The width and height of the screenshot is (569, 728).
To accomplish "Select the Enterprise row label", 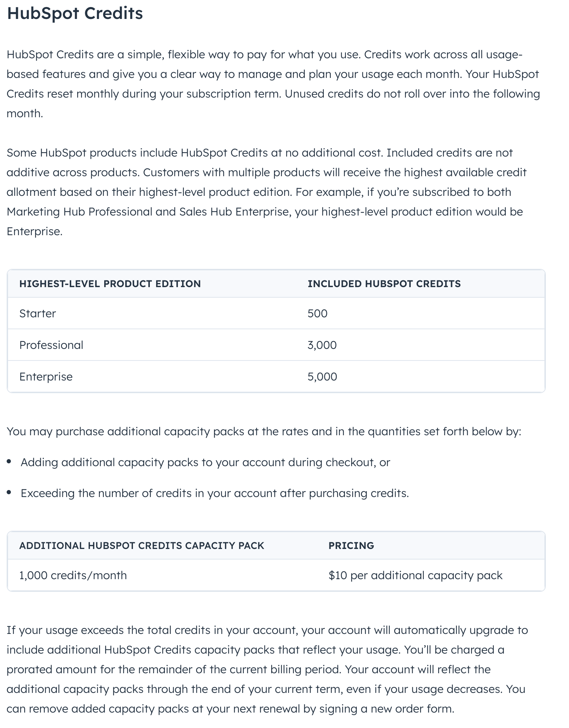I will tap(46, 377).
